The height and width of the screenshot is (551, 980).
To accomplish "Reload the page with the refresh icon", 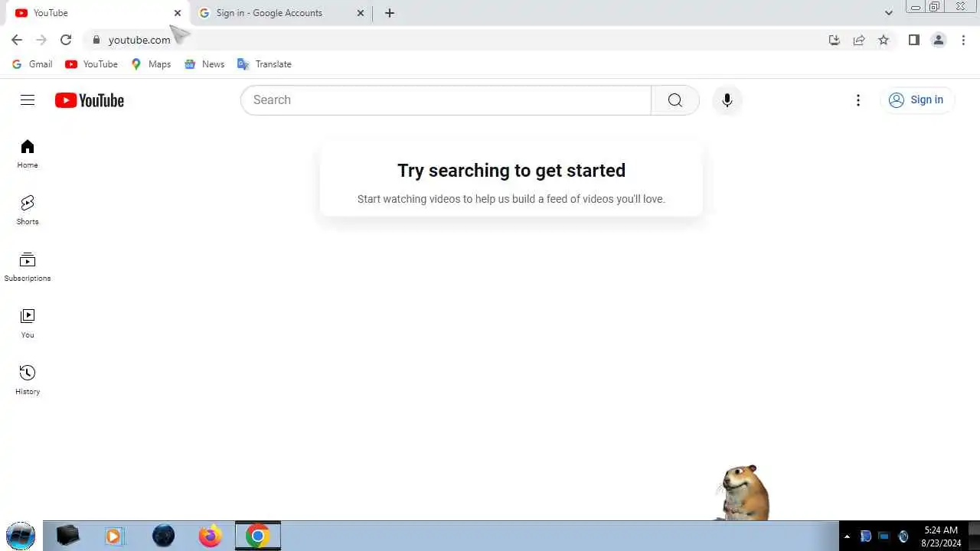I will coord(66,40).
